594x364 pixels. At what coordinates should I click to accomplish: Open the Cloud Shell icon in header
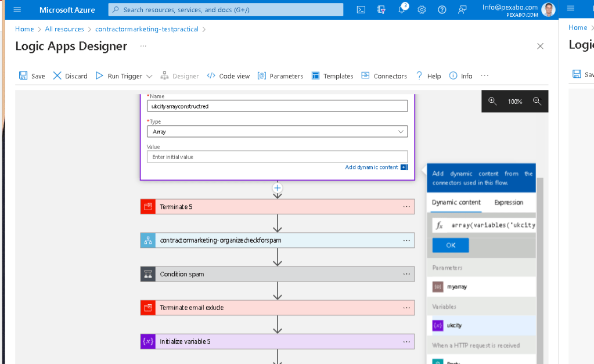click(x=361, y=10)
